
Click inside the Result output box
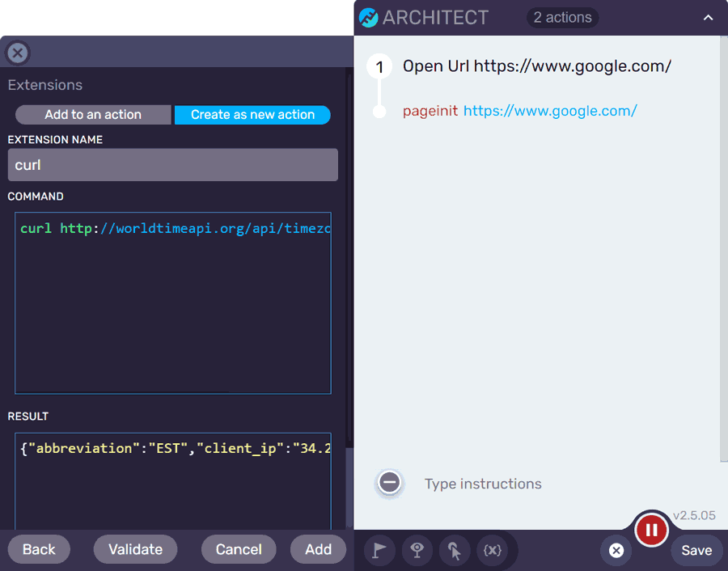point(173,481)
